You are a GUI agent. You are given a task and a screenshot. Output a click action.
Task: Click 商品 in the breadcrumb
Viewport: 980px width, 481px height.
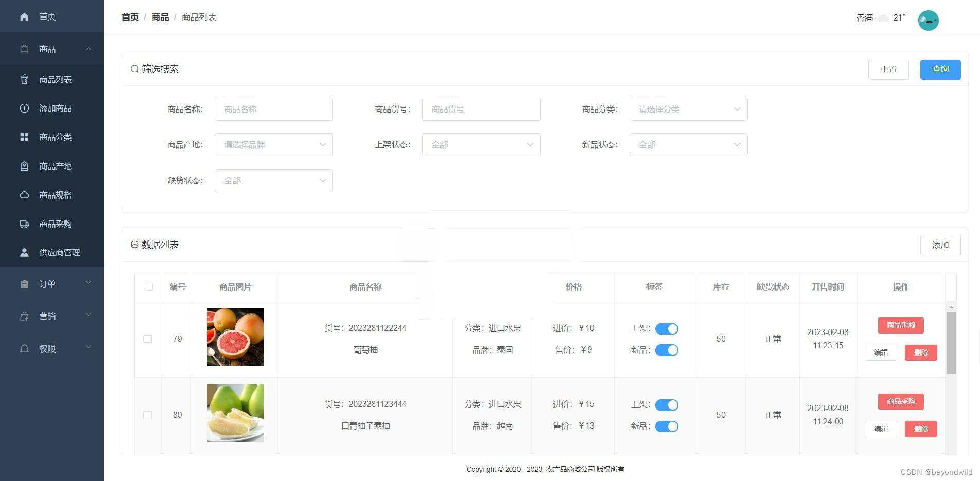click(x=159, y=16)
